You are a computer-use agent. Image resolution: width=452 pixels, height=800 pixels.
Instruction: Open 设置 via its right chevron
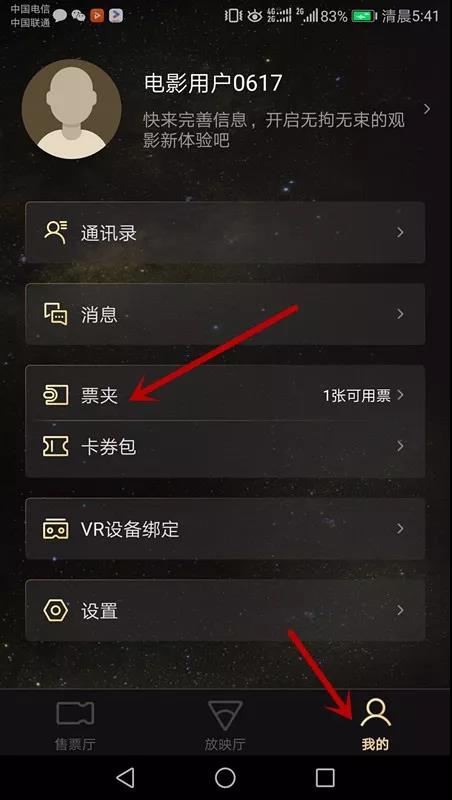pyautogui.click(x=400, y=610)
